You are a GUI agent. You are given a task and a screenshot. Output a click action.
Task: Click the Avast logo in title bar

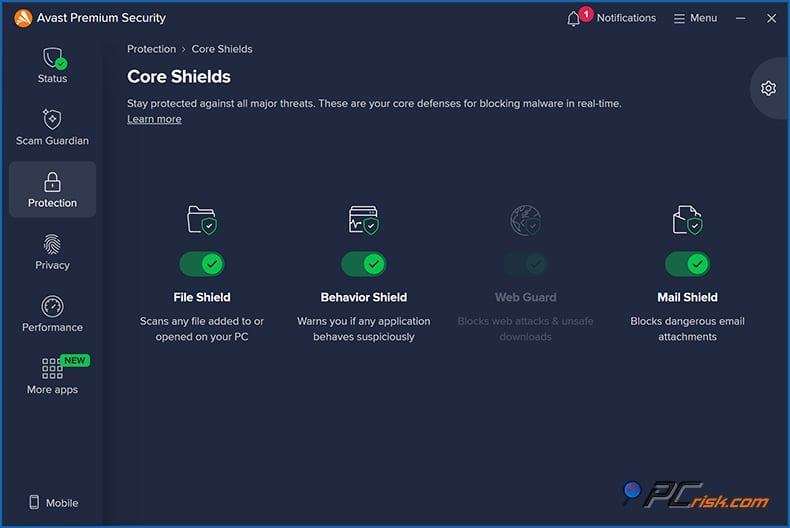(x=23, y=18)
